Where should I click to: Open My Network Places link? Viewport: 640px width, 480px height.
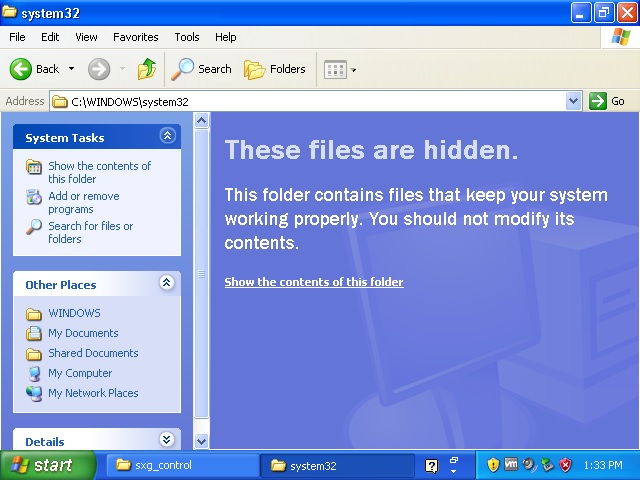[93, 393]
